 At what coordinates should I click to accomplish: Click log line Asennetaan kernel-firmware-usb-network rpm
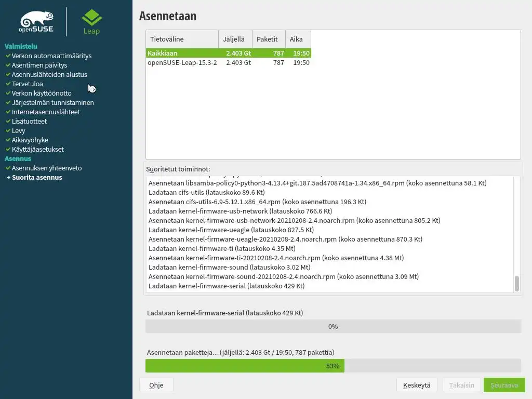point(294,220)
